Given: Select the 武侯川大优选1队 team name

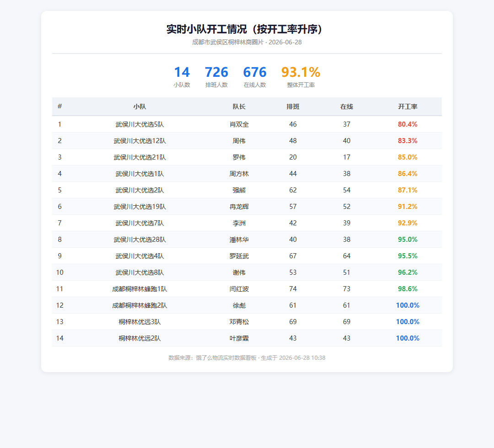Looking at the screenshot, I should pyautogui.click(x=140, y=174).
